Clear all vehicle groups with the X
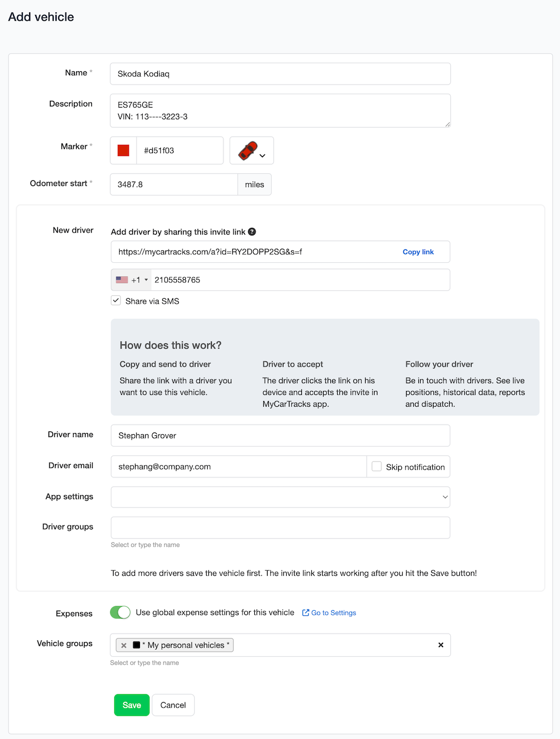 [x=441, y=645]
